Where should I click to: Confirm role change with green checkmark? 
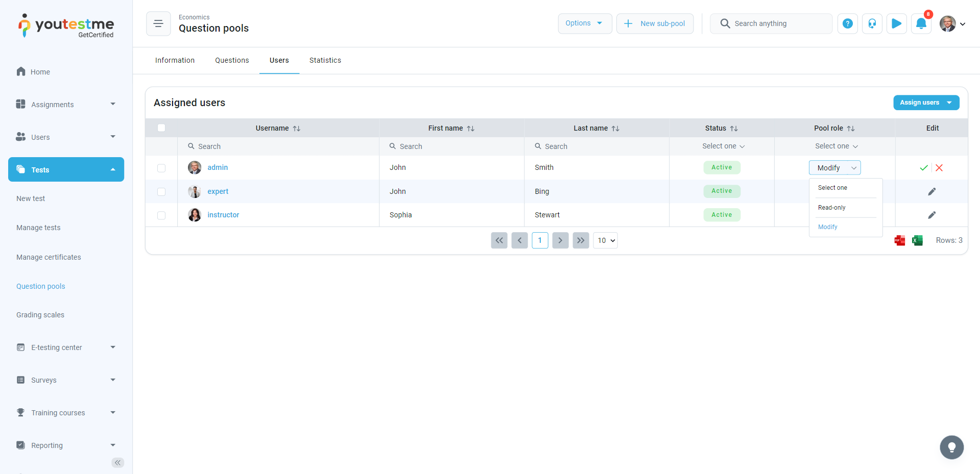click(923, 168)
